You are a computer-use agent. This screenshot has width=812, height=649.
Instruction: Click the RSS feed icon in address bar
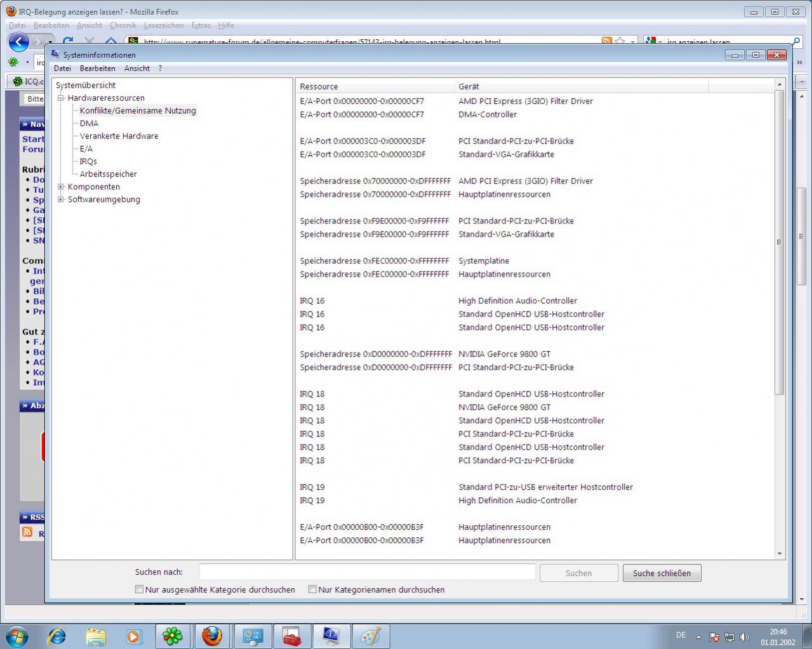pos(607,41)
